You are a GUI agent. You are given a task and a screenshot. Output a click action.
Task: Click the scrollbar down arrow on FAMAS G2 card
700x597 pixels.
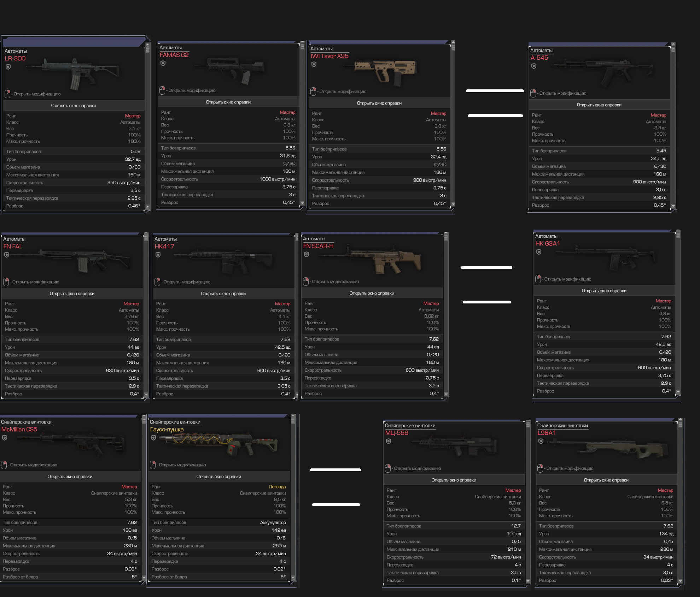pyautogui.click(x=302, y=203)
